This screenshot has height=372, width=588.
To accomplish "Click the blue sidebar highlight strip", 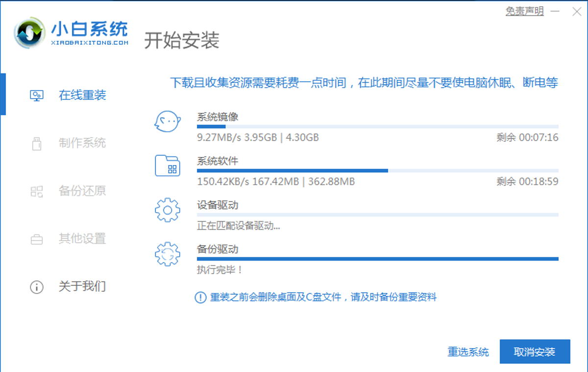I will pyautogui.click(x=3, y=93).
